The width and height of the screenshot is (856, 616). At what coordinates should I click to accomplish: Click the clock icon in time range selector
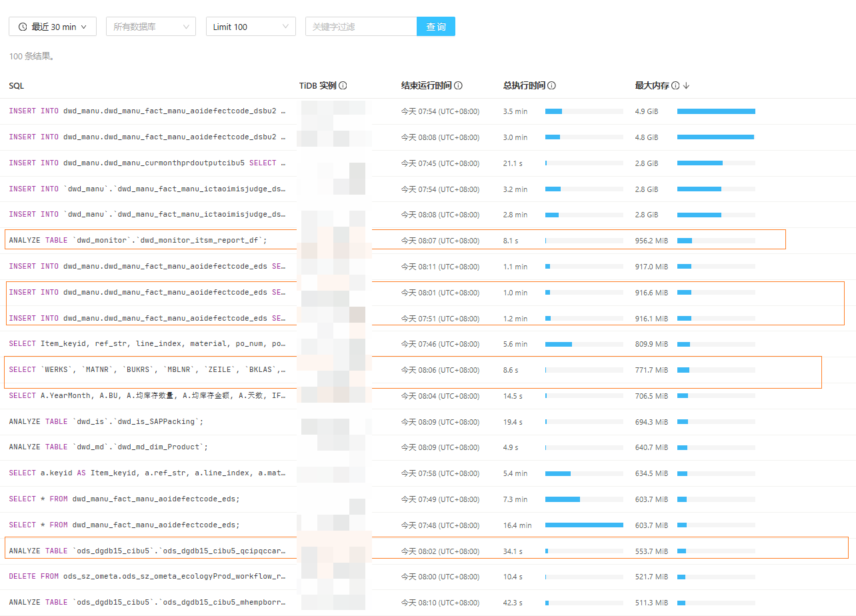(x=23, y=27)
